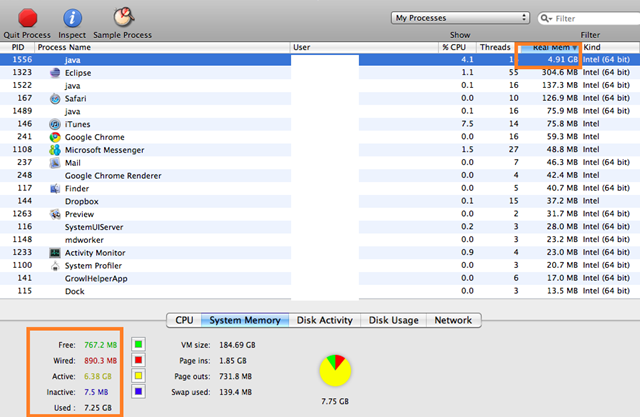Sort by the Kind column header
The image size is (640, 417).
tap(610, 47)
